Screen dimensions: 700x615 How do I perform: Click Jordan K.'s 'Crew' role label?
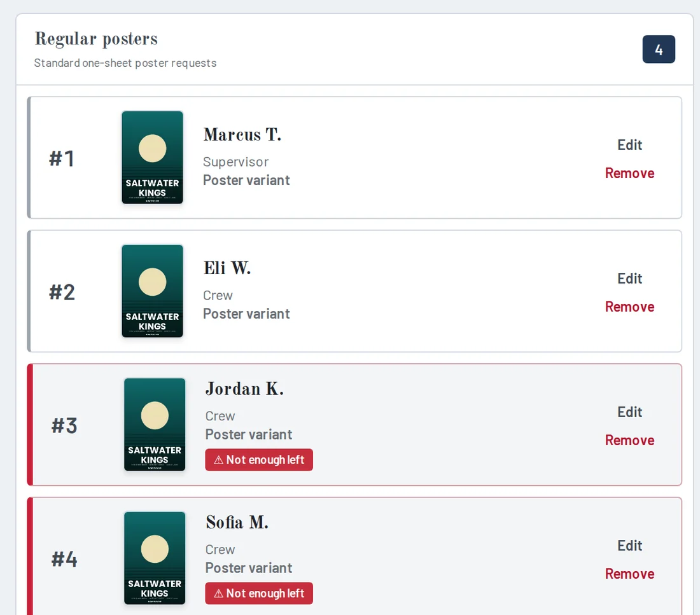click(x=220, y=416)
